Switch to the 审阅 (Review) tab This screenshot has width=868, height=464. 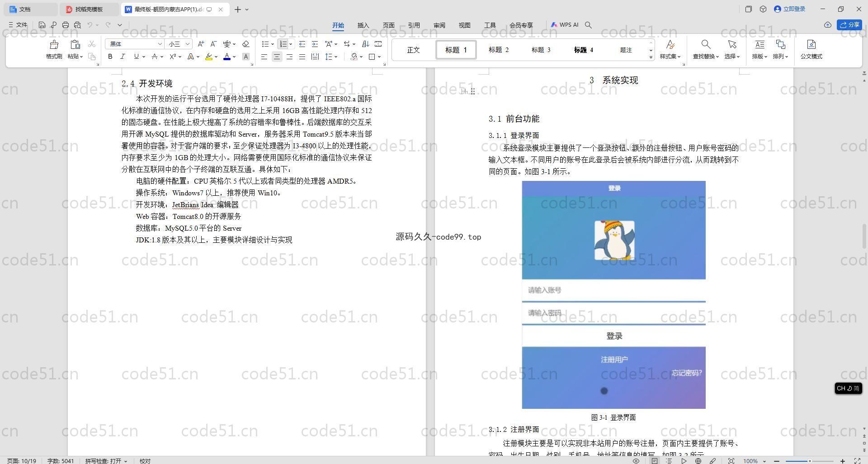[x=439, y=25]
